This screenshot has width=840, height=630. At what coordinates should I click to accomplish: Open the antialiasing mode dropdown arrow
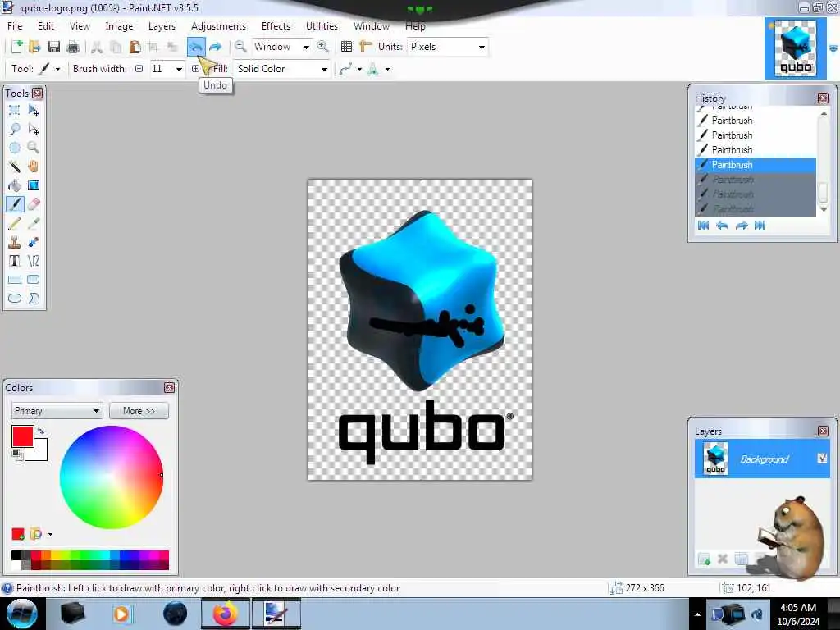click(359, 69)
